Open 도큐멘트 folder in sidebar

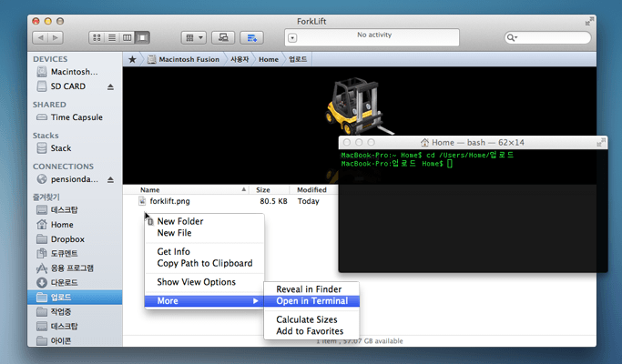[57, 253]
